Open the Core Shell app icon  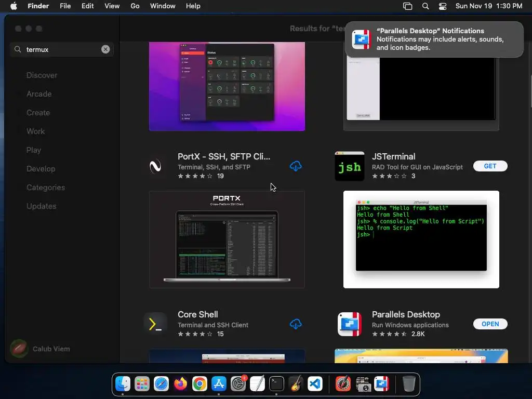[x=155, y=324]
